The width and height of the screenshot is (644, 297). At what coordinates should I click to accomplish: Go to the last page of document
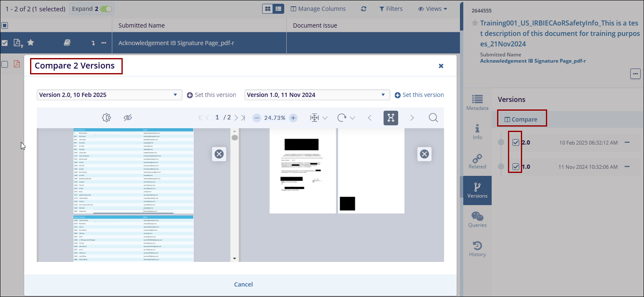(243, 118)
